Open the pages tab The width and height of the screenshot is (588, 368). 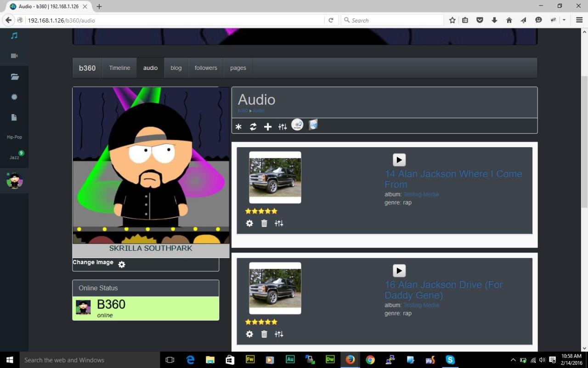[238, 68]
